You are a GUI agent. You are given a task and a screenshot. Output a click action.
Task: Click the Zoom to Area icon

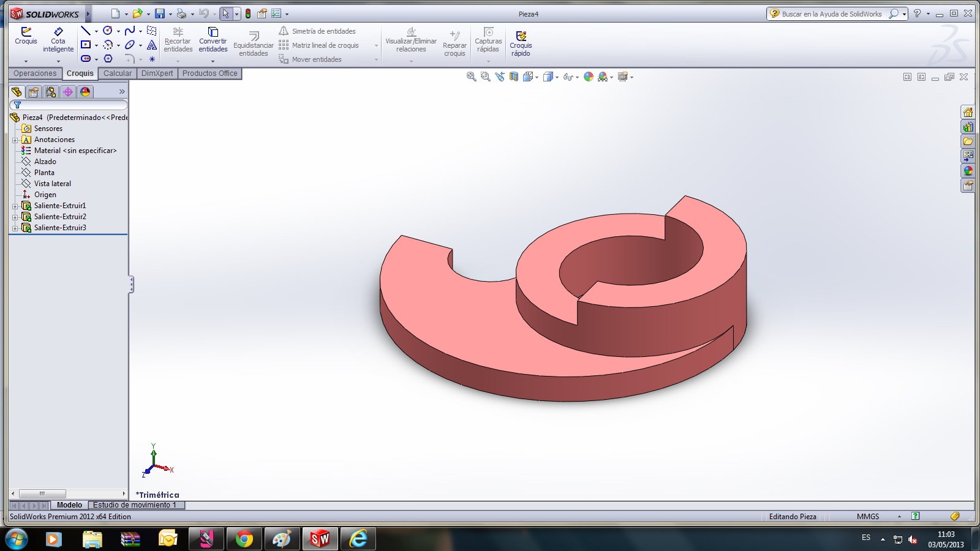pos(485,77)
